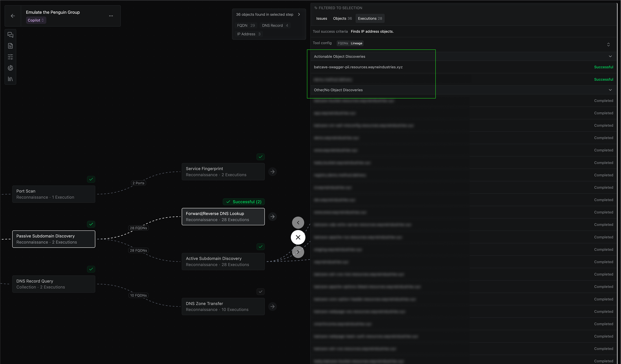Close the panel with the X circle
The height and width of the screenshot is (364, 621).
click(298, 237)
